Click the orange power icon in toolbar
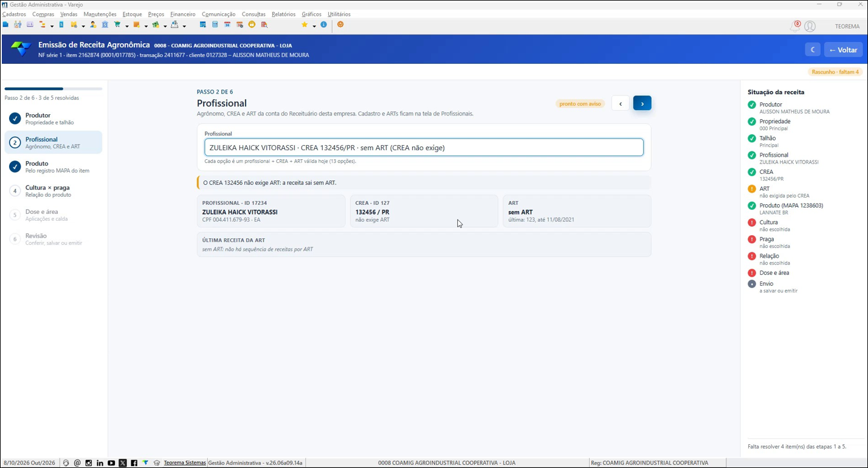 340,25
